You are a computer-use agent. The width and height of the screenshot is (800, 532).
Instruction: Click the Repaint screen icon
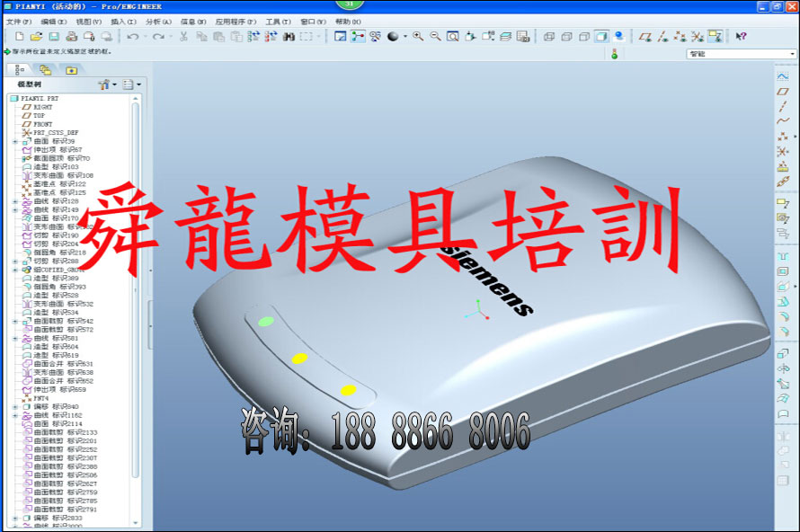(x=341, y=36)
